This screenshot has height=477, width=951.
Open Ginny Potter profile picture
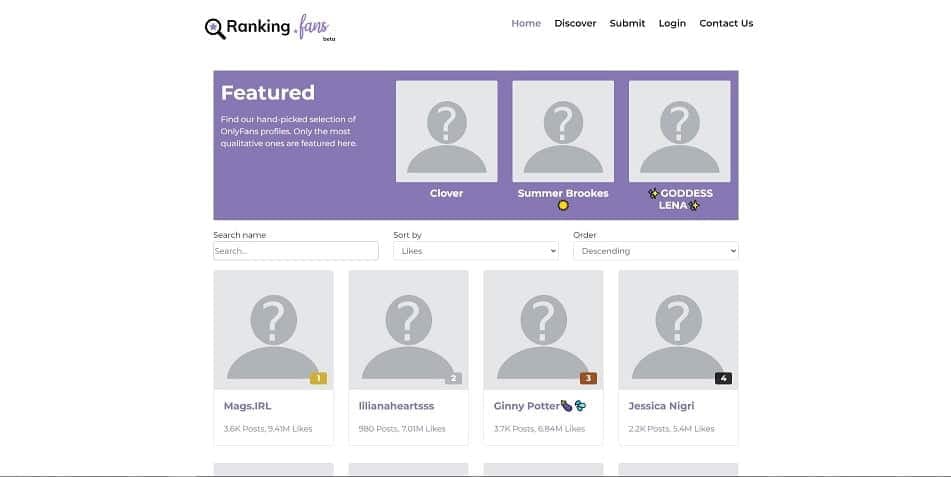pyautogui.click(x=543, y=330)
